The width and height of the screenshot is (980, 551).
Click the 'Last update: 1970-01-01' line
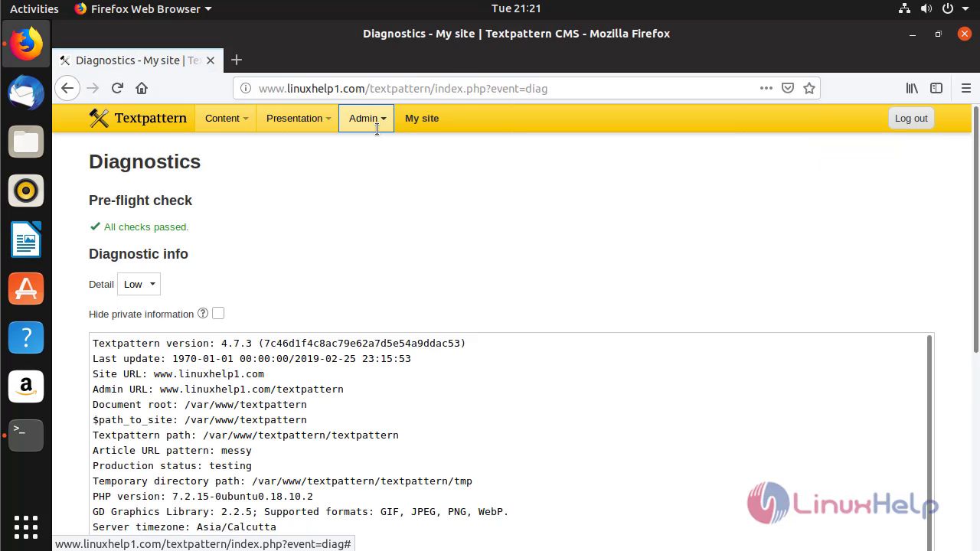pyautogui.click(x=252, y=358)
